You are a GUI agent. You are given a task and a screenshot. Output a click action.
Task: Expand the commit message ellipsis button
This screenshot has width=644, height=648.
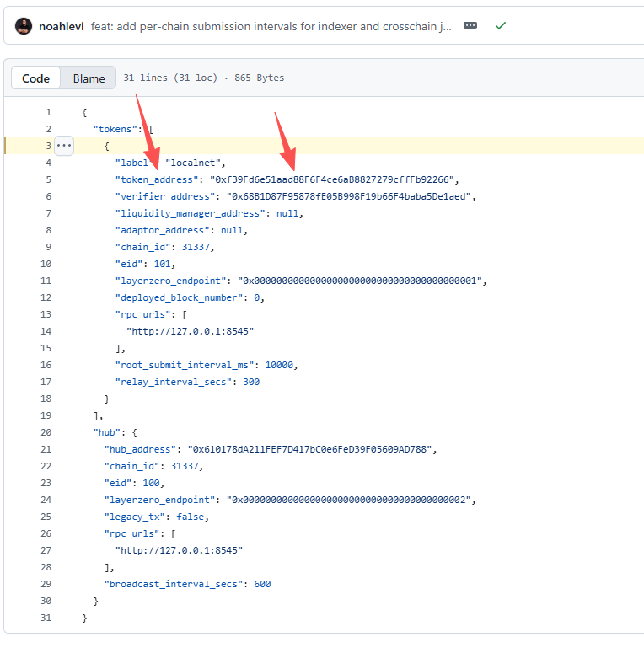470,25
